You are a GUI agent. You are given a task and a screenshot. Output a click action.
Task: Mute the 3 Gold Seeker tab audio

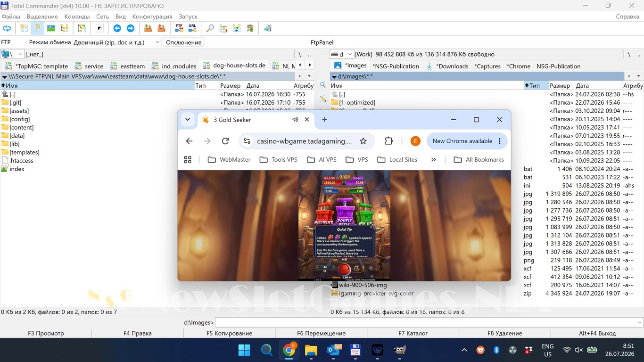(x=295, y=120)
